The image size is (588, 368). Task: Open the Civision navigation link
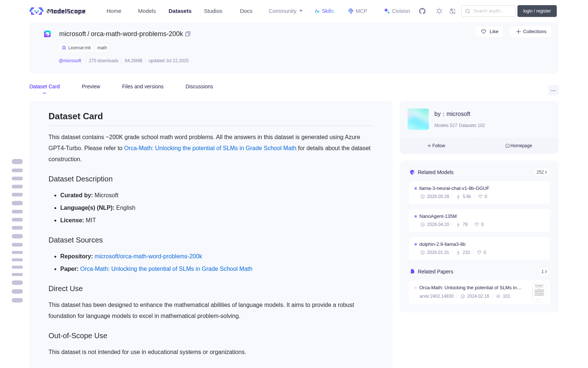pyautogui.click(x=397, y=11)
